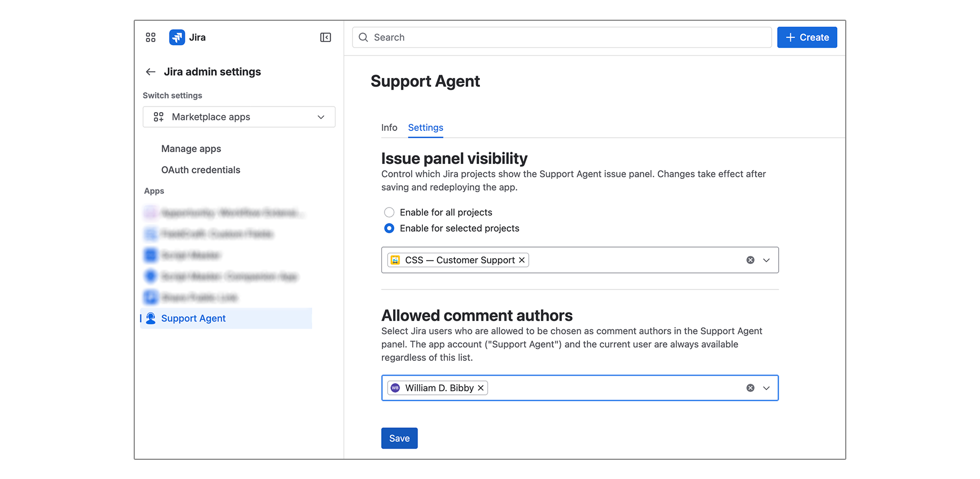980x479 pixels.
Task: Switch to the Info tab
Action: pyautogui.click(x=389, y=128)
